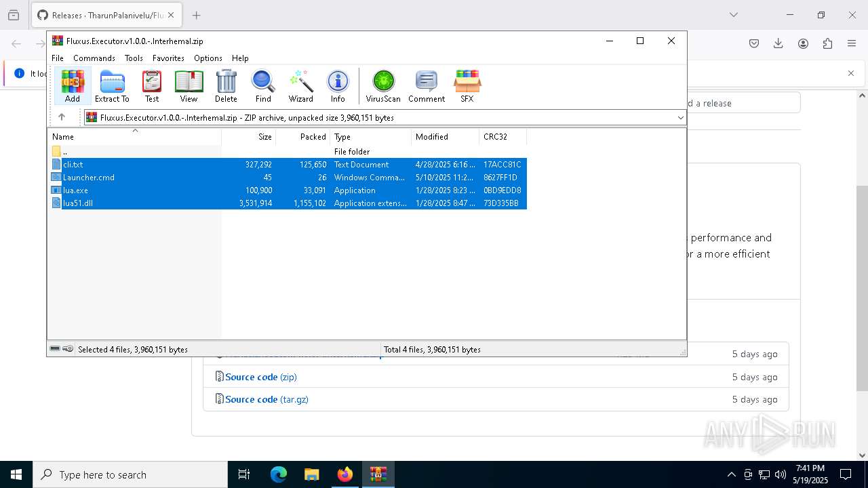The height and width of the screenshot is (488, 868).
Task: Click the Firefox page vertical scrollbar
Action: [862, 288]
